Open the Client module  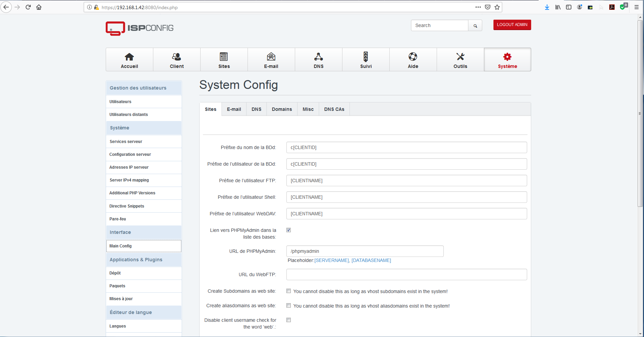[x=177, y=59]
